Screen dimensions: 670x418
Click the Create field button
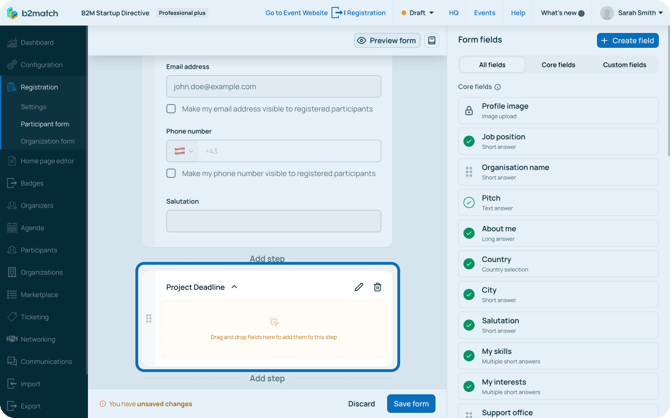pos(627,40)
